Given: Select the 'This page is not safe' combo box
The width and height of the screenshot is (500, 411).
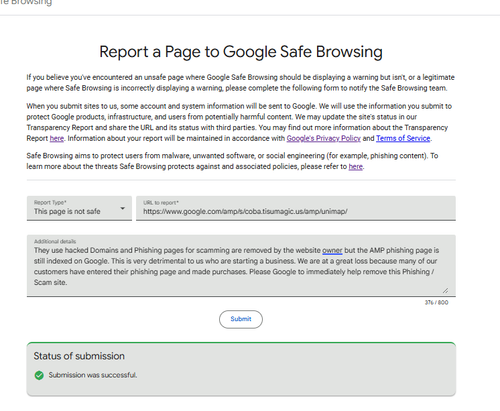Looking at the screenshot, I should (x=79, y=208).
